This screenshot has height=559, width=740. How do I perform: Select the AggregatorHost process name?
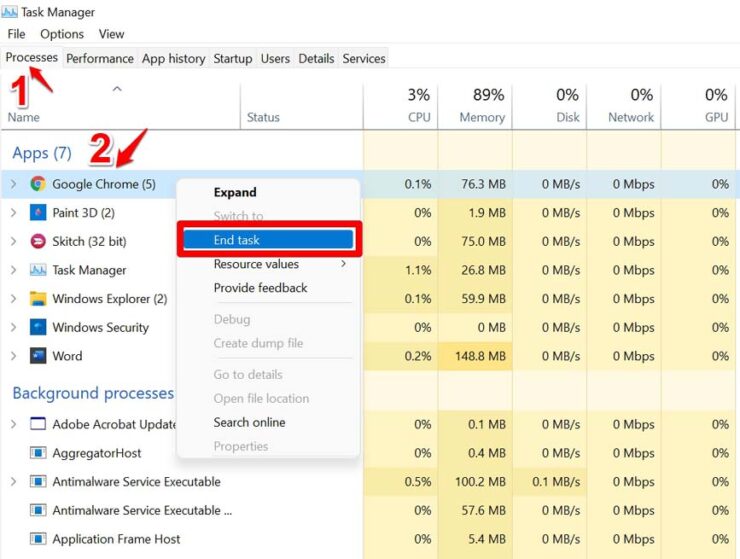(x=97, y=453)
